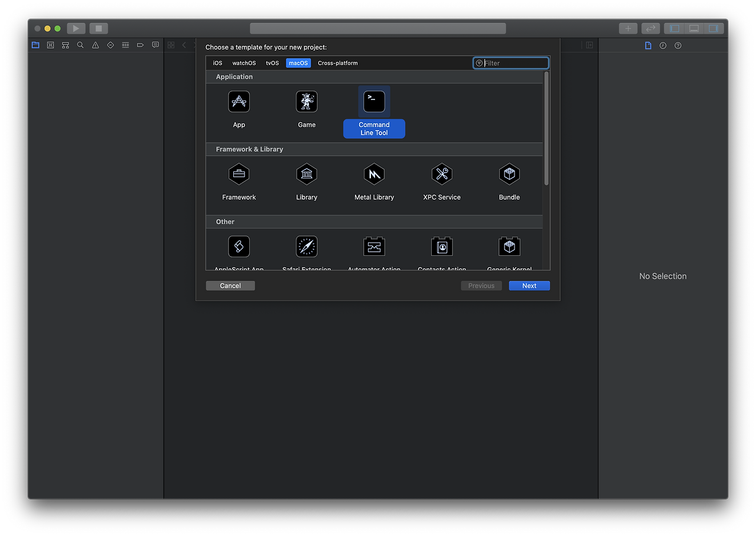Open the Report navigator speech bubble icon
Image resolution: width=756 pixels, height=536 pixels.
[x=155, y=45]
